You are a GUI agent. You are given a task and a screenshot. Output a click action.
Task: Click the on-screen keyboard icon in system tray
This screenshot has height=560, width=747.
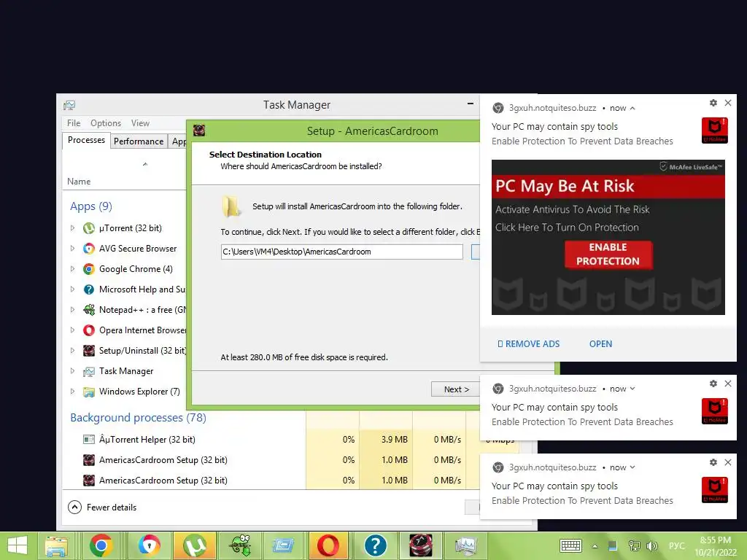click(570, 545)
